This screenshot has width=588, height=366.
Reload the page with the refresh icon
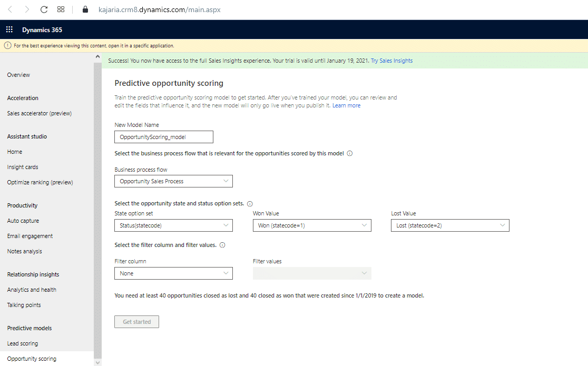coord(44,9)
